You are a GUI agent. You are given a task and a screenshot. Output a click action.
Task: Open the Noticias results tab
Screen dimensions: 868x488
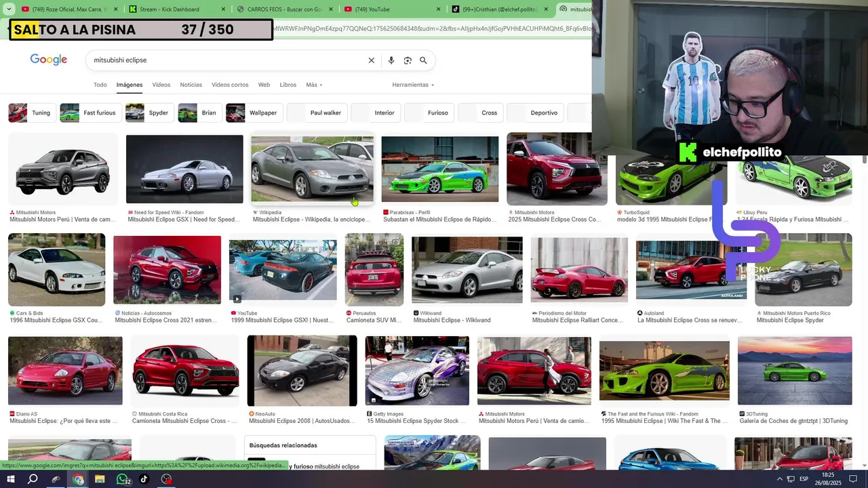[191, 85]
